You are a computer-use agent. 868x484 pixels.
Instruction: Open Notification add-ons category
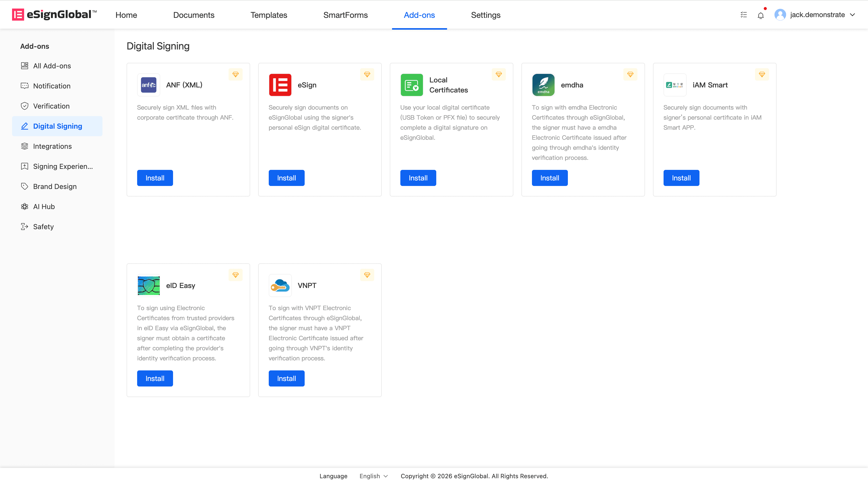point(57,86)
